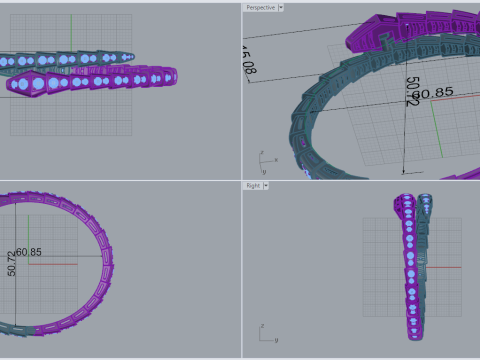Viewport: 480px width, 360px height.
Task: Click the Perspective viewport title label
Action: pos(261,8)
